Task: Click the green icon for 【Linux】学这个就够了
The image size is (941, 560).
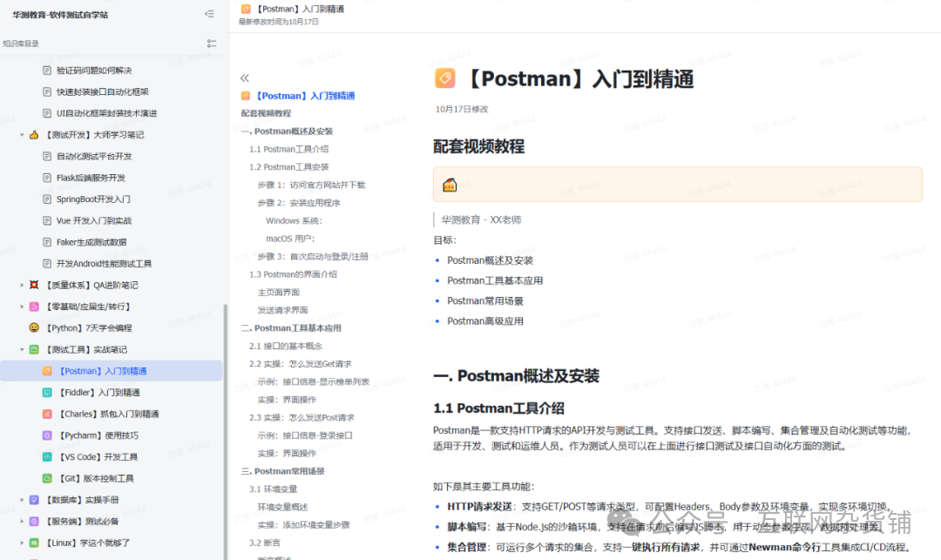Action: click(34, 543)
